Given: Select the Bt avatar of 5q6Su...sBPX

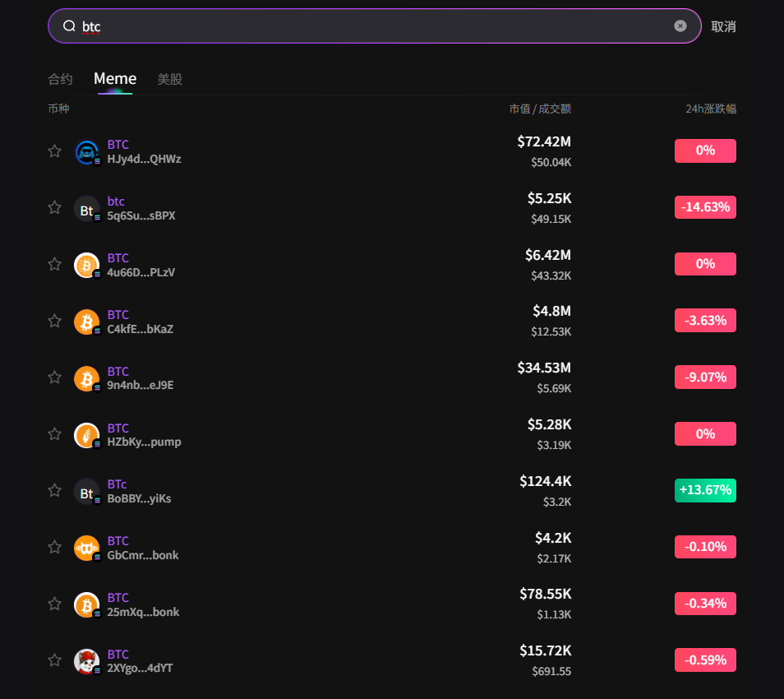Looking at the screenshot, I should pyautogui.click(x=87, y=209).
